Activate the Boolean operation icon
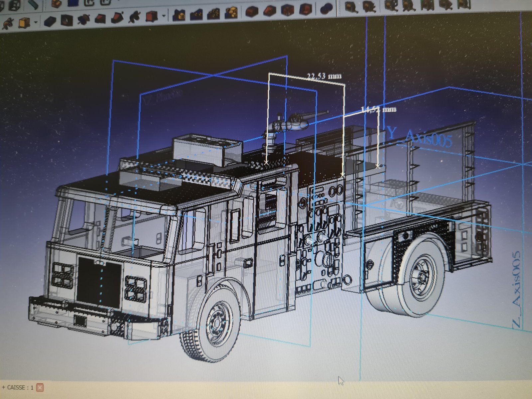This screenshot has width=532, height=399. pyautogui.click(x=326, y=9)
